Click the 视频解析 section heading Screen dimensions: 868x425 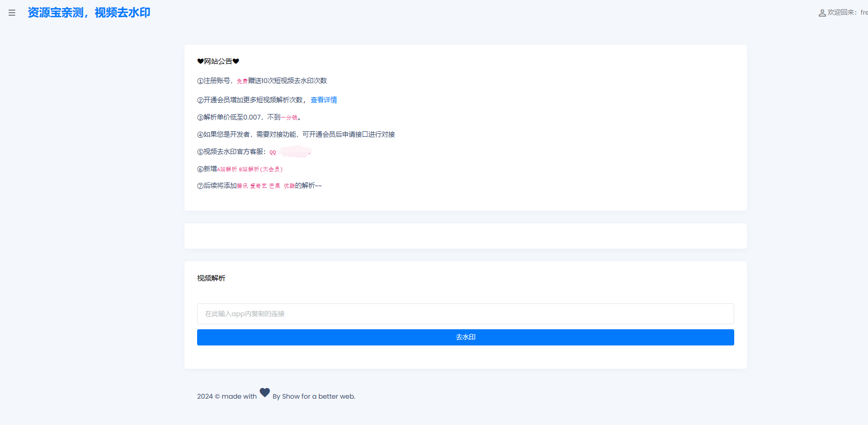point(211,278)
